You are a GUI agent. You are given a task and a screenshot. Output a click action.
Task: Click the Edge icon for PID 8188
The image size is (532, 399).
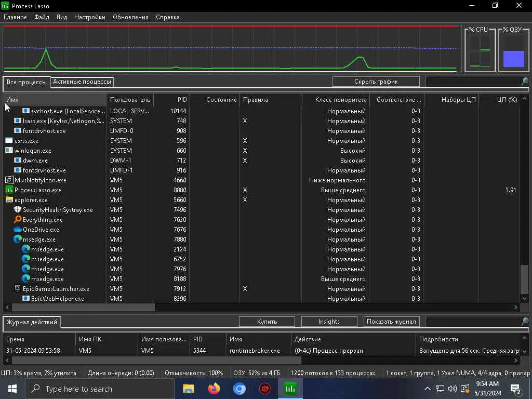(x=26, y=279)
